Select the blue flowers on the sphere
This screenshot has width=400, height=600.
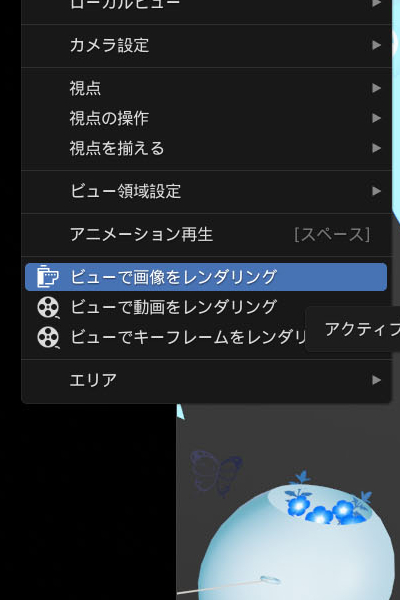[x=325, y=506]
